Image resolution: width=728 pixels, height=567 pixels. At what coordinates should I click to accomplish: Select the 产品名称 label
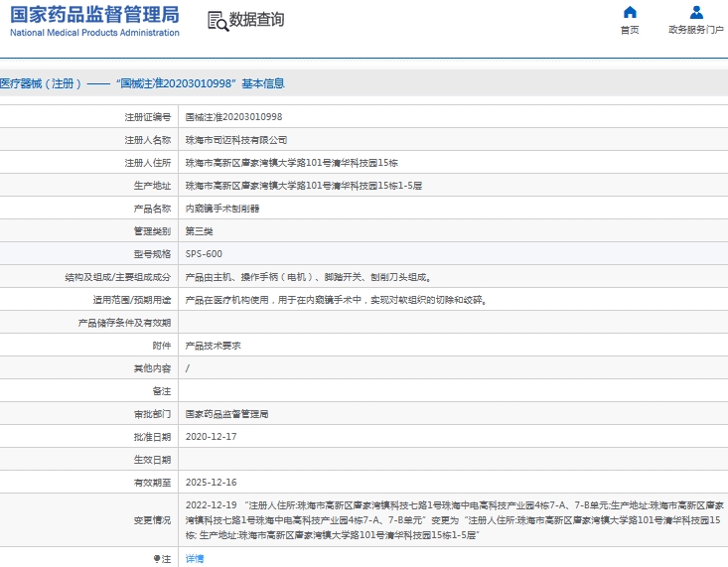pyautogui.click(x=152, y=209)
